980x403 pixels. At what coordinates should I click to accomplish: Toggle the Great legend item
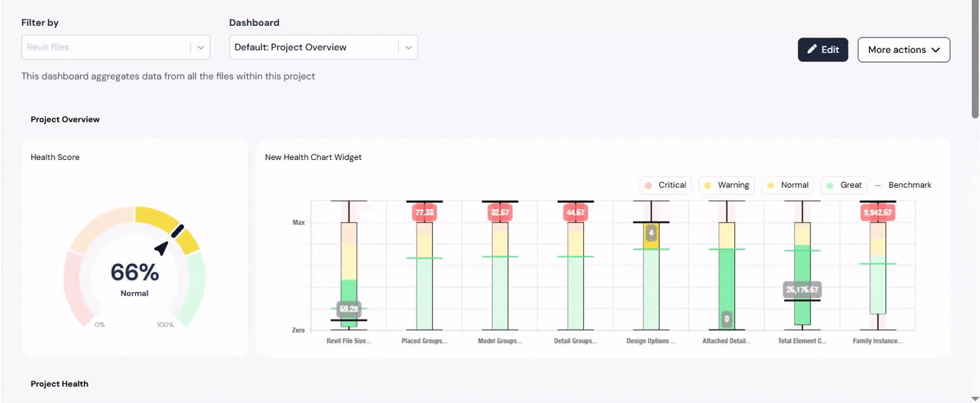tap(844, 185)
